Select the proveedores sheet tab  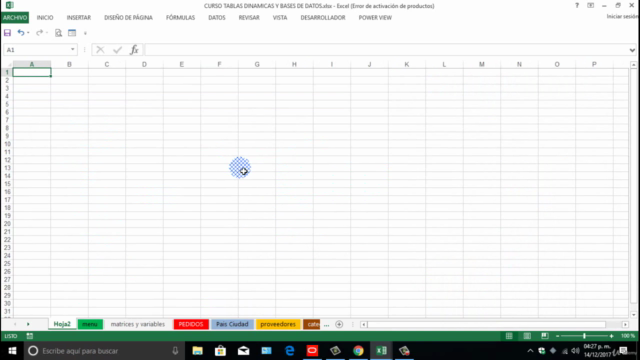(278, 324)
